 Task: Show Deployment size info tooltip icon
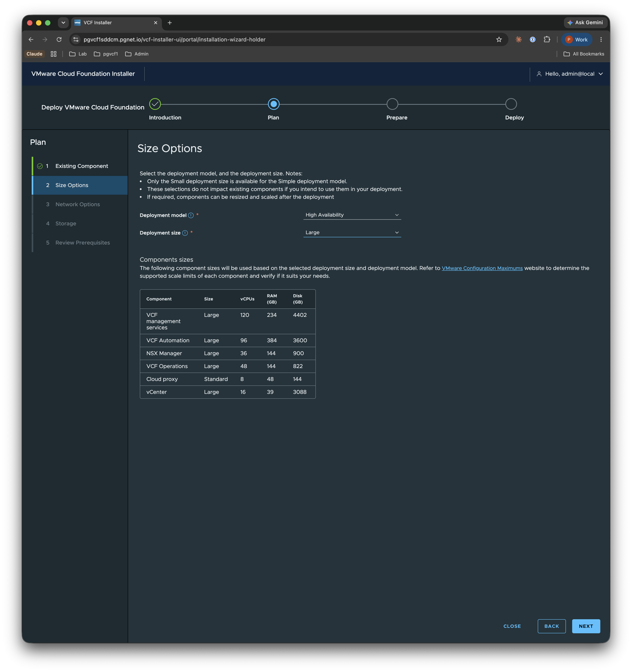[185, 233]
